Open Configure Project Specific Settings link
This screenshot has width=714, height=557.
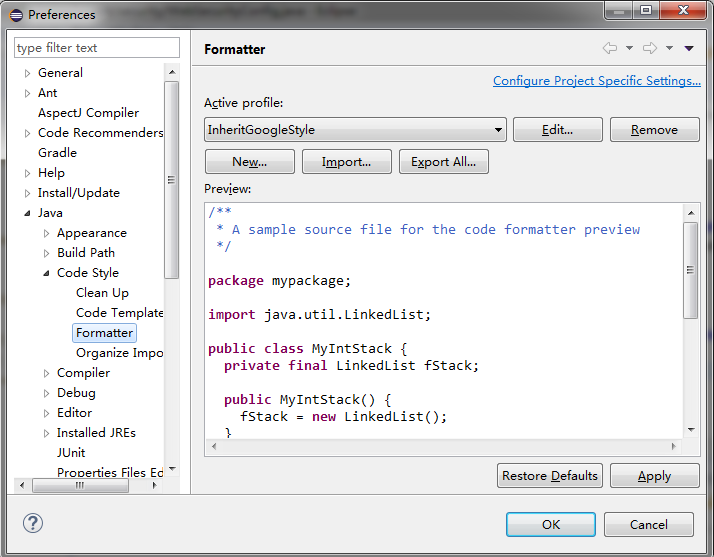coord(596,81)
